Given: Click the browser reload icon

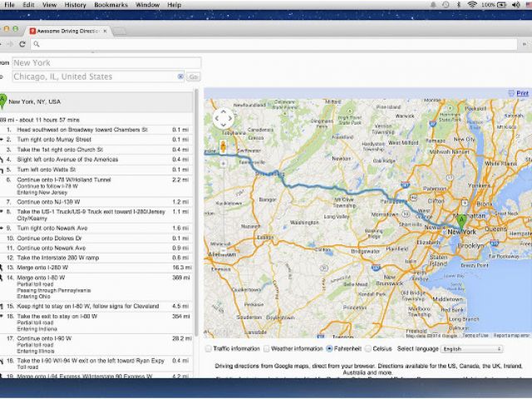Looking at the screenshot, I should pyautogui.click(x=22, y=44).
